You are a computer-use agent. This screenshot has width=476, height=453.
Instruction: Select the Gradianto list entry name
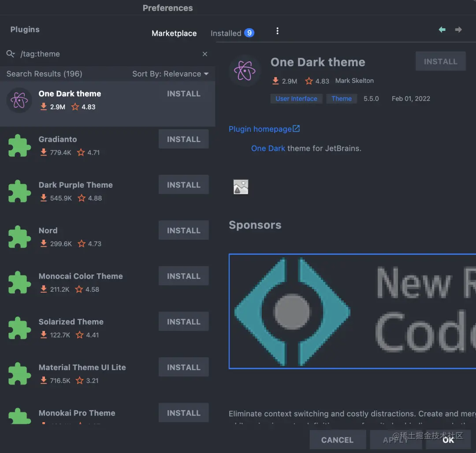click(58, 139)
